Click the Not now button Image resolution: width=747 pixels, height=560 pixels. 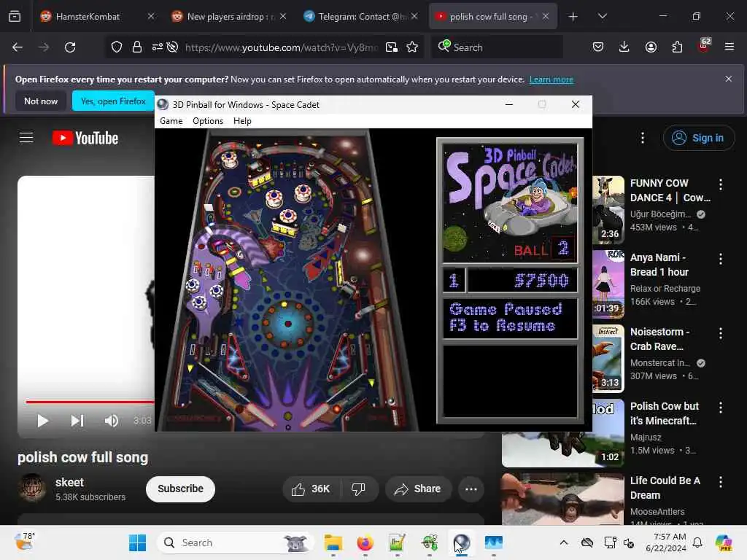pyautogui.click(x=41, y=101)
